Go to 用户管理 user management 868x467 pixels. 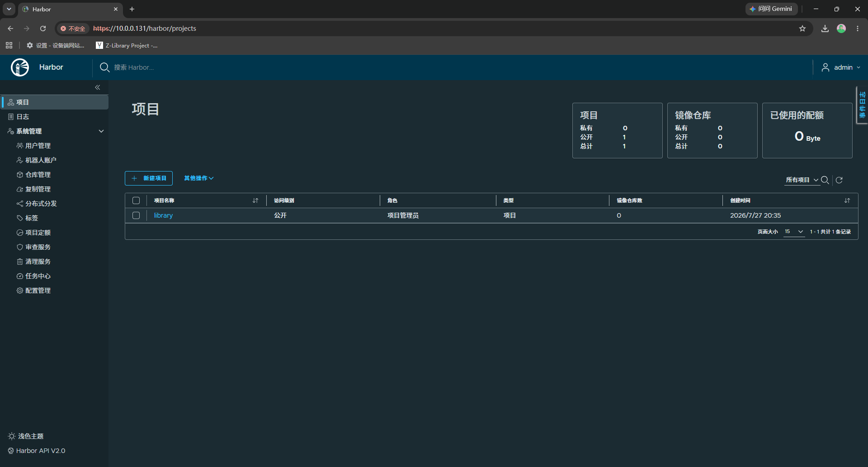pyautogui.click(x=38, y=146)
